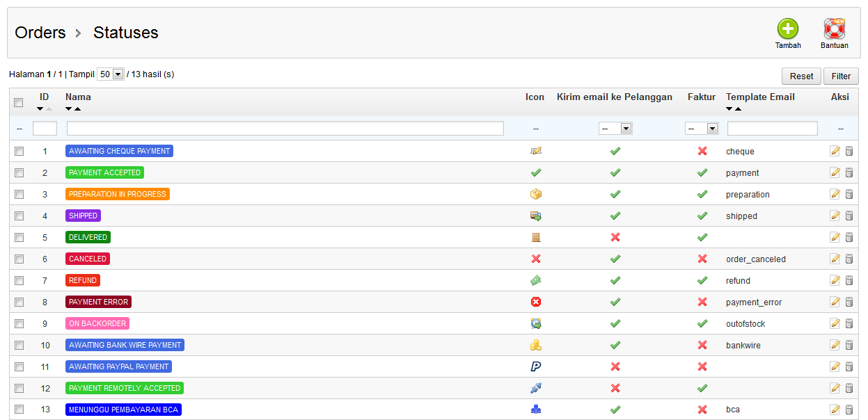Open the PREPARATION IN PROGRESS orange label
Image resolution: width=868 pixels, height=420 pixels.
tap(118, 194)
